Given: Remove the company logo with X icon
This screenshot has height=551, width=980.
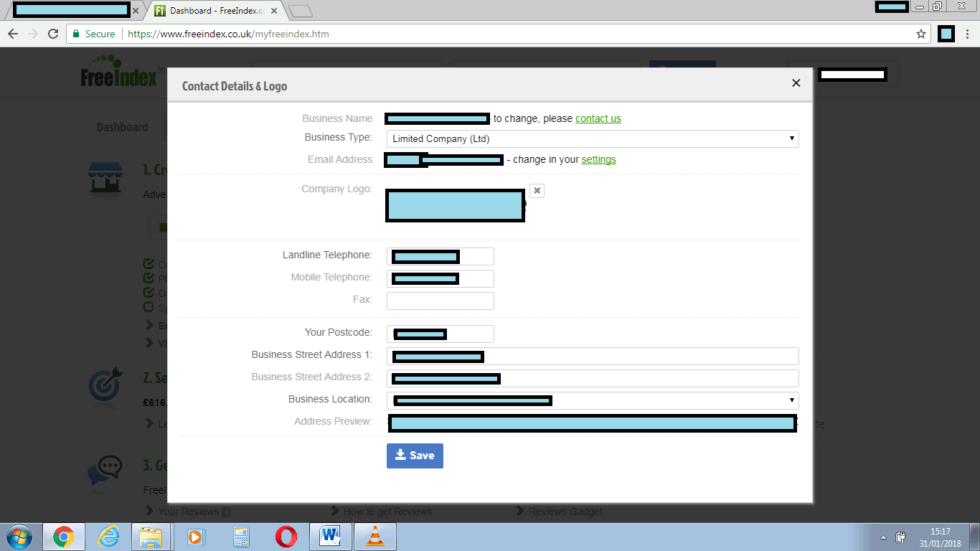Looking at the screenshot, I should click(537, 191).
